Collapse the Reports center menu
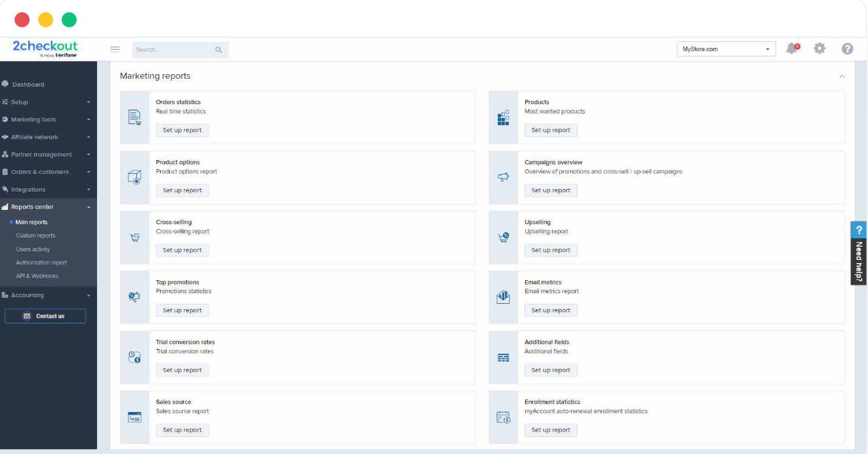The image size is (868, 454). point(49,207)
